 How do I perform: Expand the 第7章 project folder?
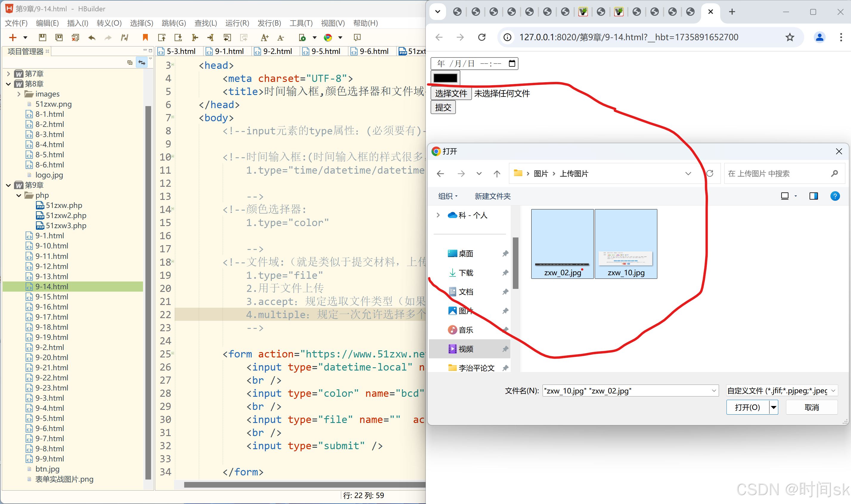tap(9, 74)
